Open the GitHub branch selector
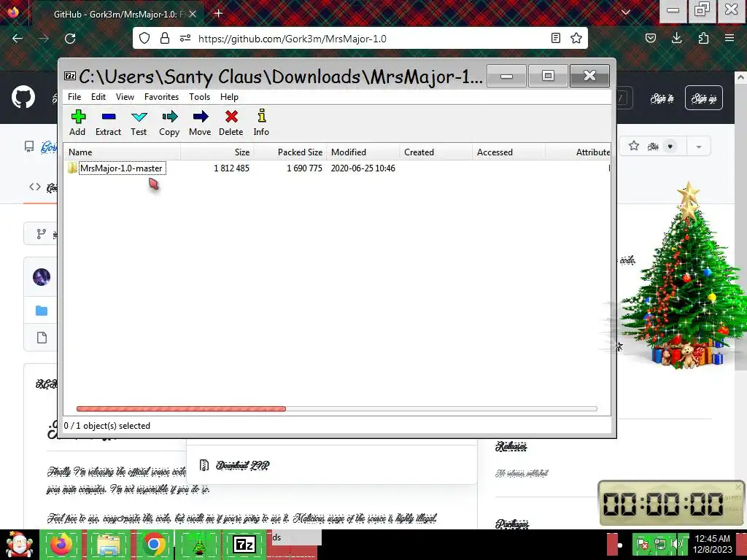Image resolution: width=747 pixels, height=560 pixels. (x=42, y=234)
